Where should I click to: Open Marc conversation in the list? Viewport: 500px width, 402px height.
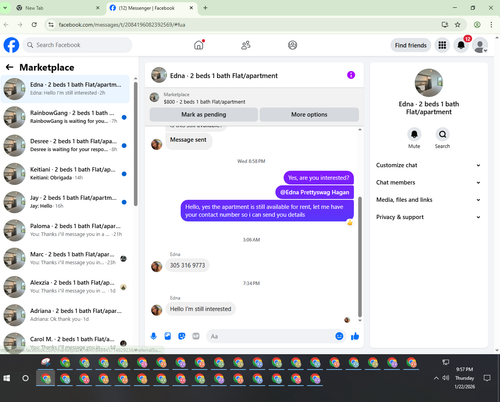tap(65, 258)
